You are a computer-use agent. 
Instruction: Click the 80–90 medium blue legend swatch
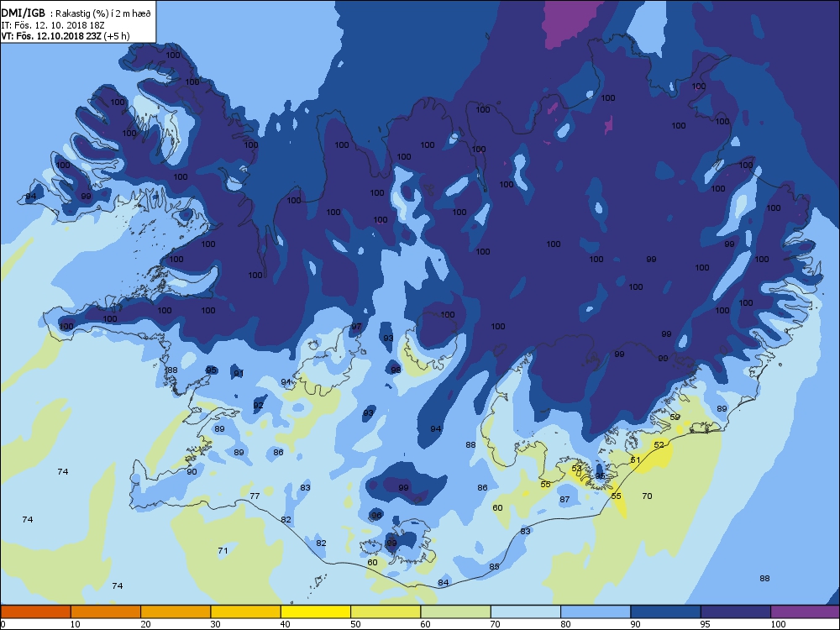coord(596,612)
